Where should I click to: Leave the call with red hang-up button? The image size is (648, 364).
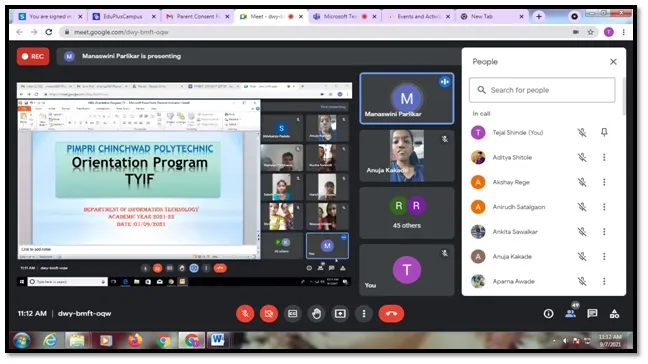coord(391,314)
